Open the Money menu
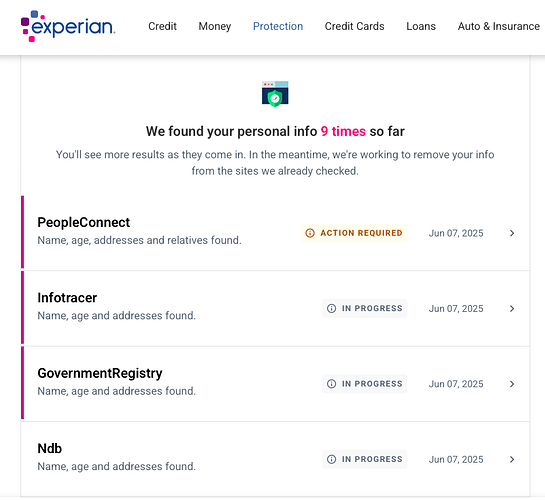Viewport: 545px width, 500px height. pyautogui.click(x=215, y=26)
